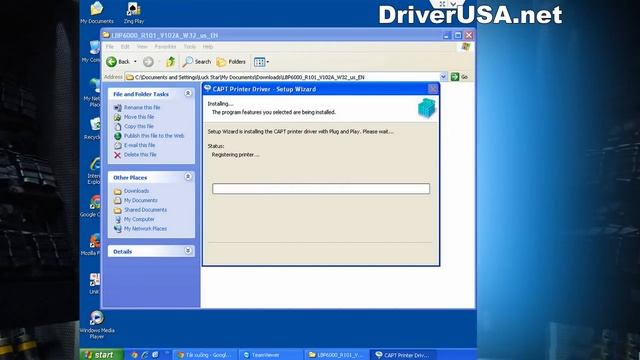
Task: Open My Computer in Other Places
Action: pyautogui.click(x=139, y=219)
